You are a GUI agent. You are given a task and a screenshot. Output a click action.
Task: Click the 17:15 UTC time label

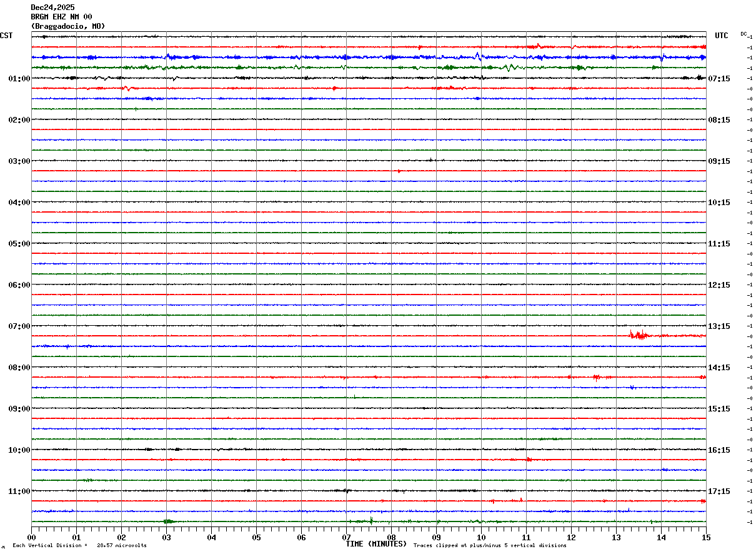(x=719, y=491)
